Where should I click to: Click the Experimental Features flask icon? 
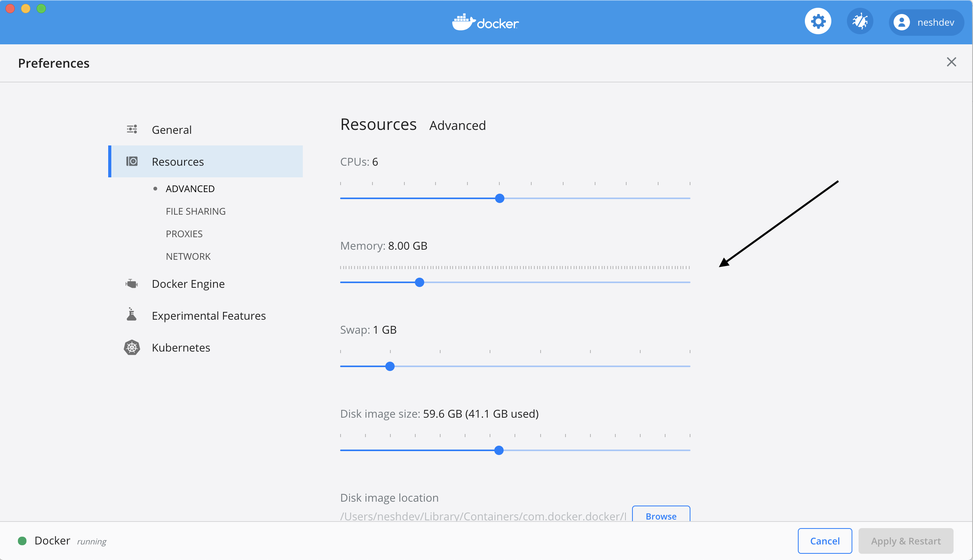(131, 315)
